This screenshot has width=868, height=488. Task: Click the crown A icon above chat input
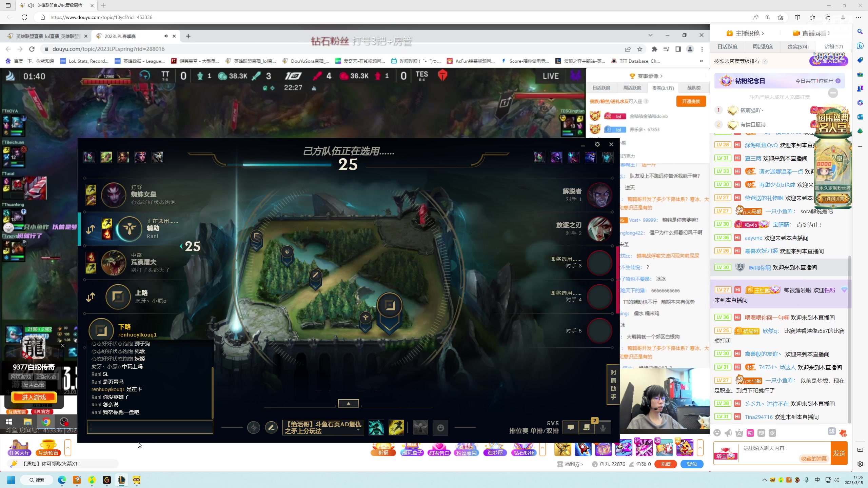tap(739, 433)
